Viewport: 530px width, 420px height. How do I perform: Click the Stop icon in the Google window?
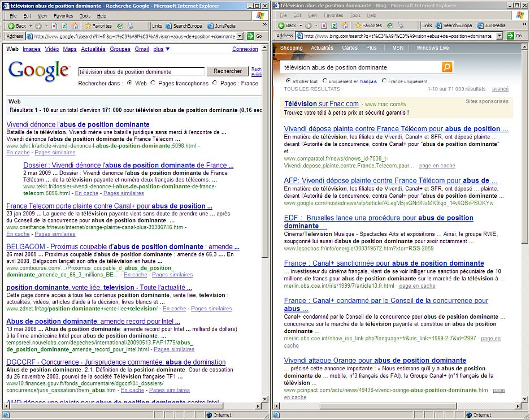(x=54, y=25)
